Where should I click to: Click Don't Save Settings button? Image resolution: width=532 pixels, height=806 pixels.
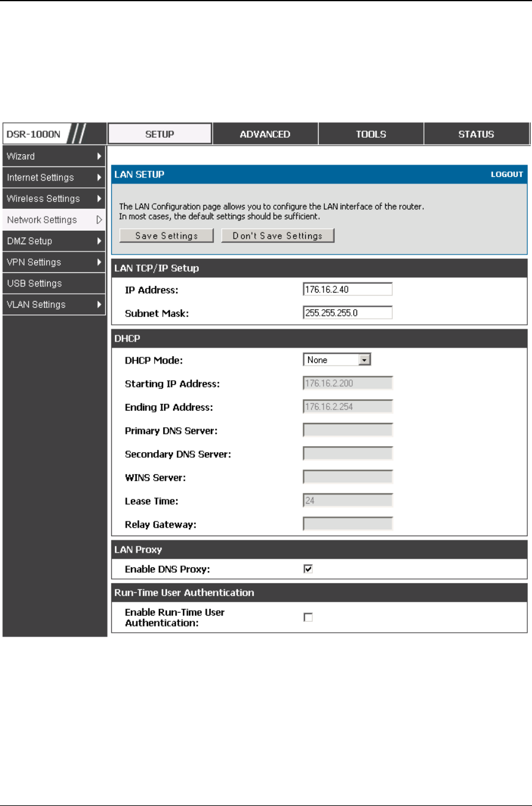pyautogui.click(x=278, y=236)
